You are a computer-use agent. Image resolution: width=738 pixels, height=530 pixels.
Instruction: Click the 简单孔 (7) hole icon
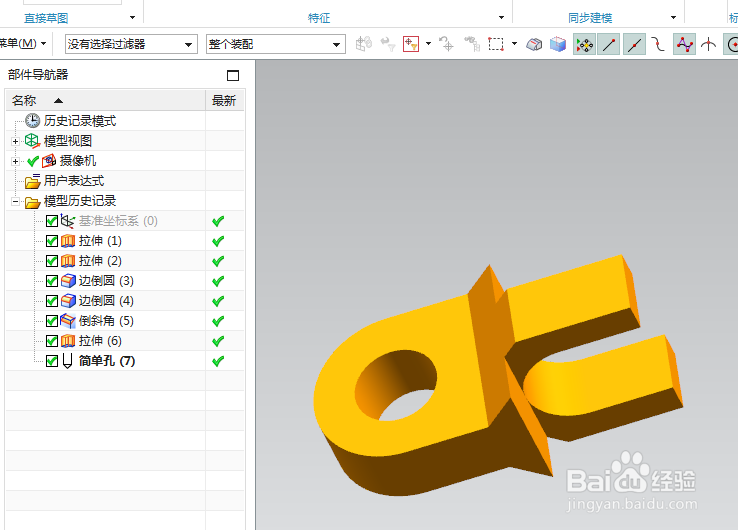click(x=67, y=361)
